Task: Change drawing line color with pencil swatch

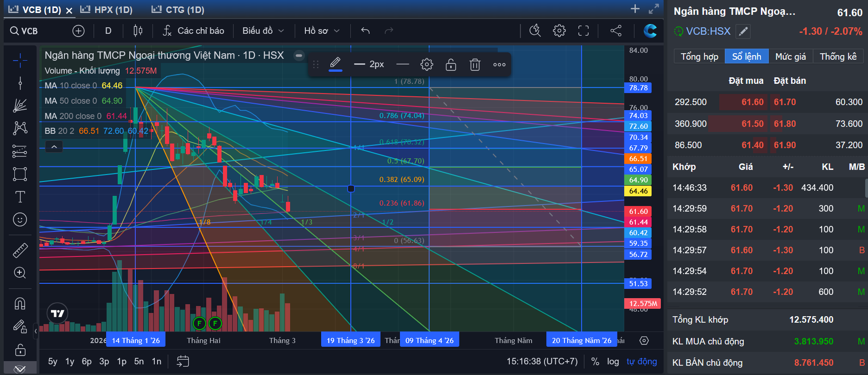Action: coord(336,64)
